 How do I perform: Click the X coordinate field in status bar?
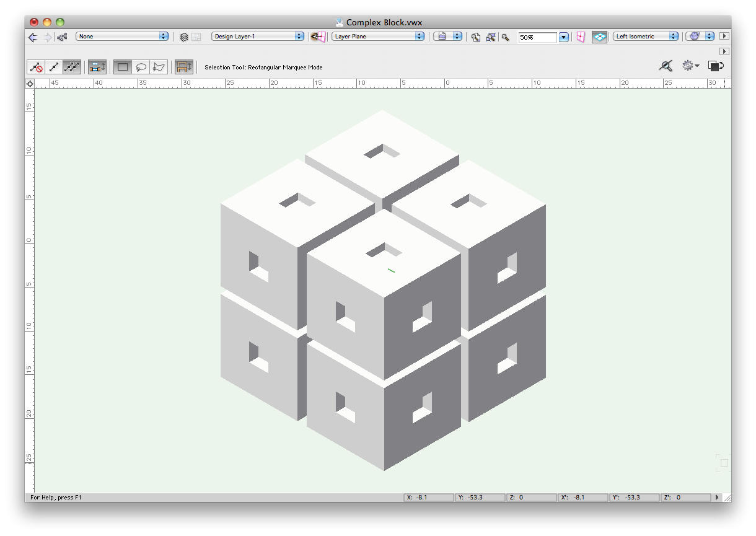pos(429,497)
